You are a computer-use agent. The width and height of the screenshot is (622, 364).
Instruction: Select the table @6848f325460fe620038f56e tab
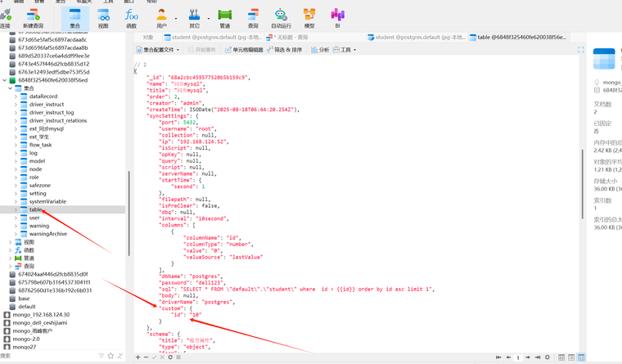[x=518, y=38]
